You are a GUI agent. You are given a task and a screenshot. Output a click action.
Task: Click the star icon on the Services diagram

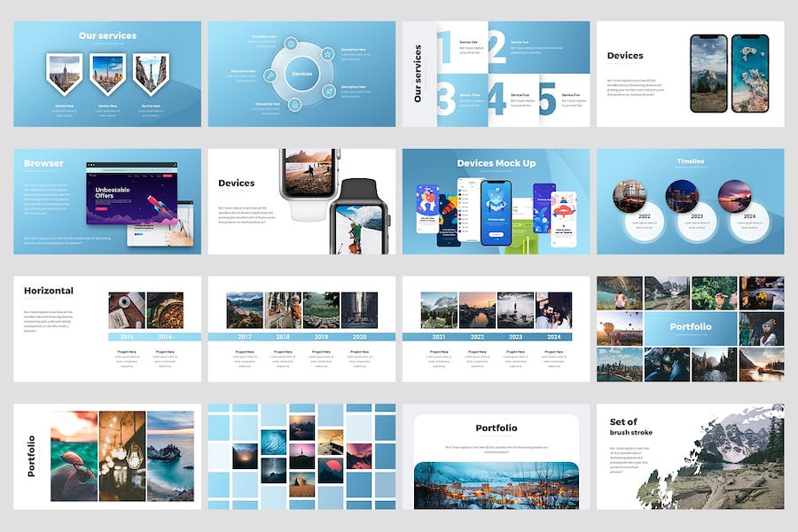click(x=327, y=54)
